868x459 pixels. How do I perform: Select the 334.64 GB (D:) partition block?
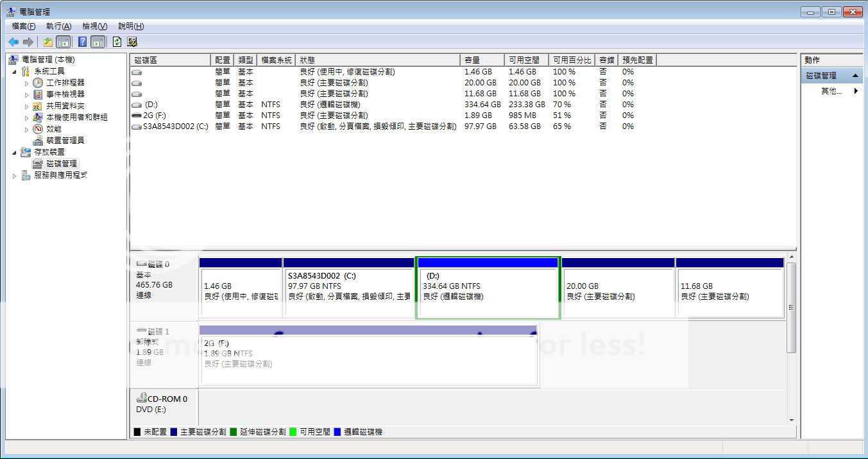tap(488, 292)
